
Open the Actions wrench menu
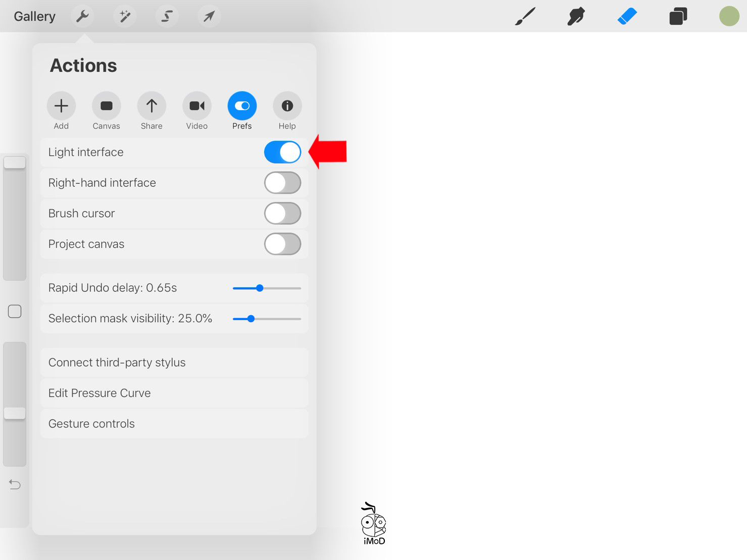point(82,16)
